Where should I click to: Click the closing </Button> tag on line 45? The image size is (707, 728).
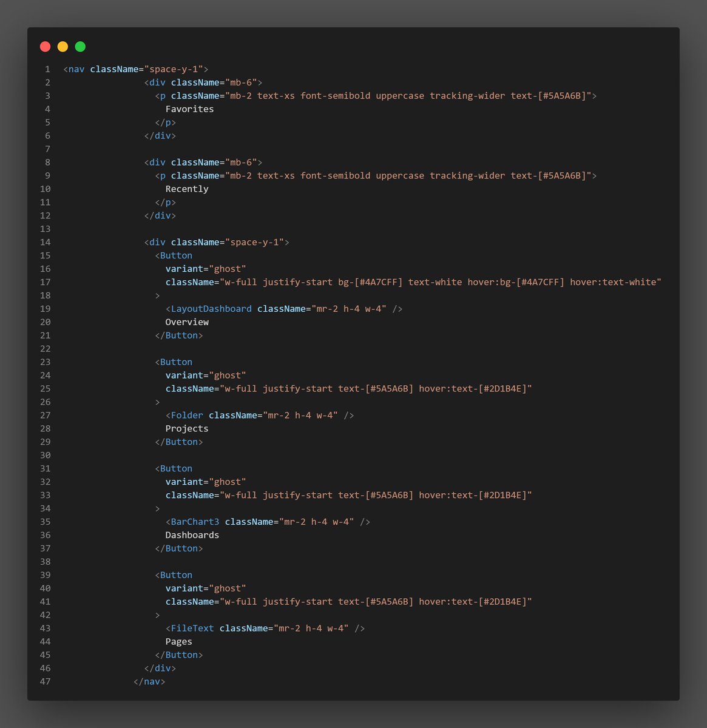pyautogui.click(x=179, y=655)
